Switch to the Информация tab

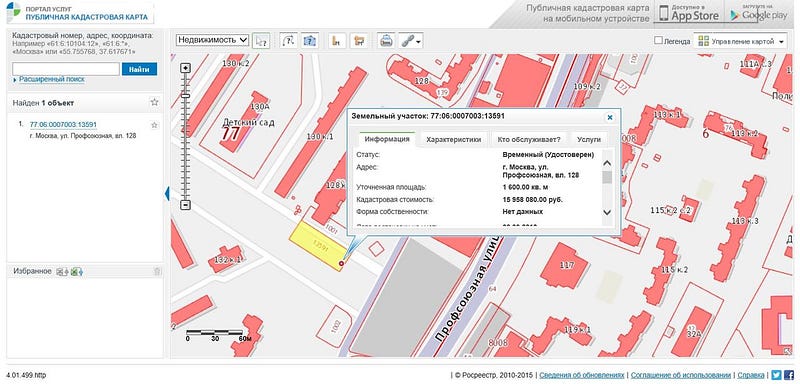click(387, 139)
